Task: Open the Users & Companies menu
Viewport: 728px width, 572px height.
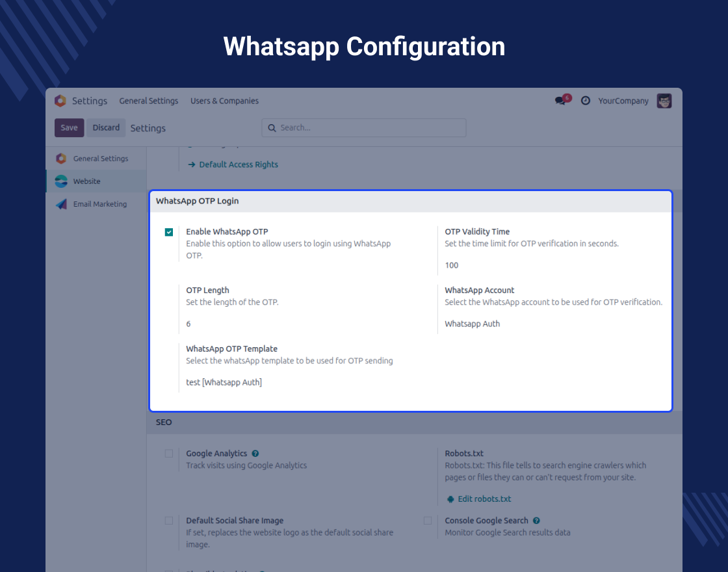Action: (x=224, y=101)
